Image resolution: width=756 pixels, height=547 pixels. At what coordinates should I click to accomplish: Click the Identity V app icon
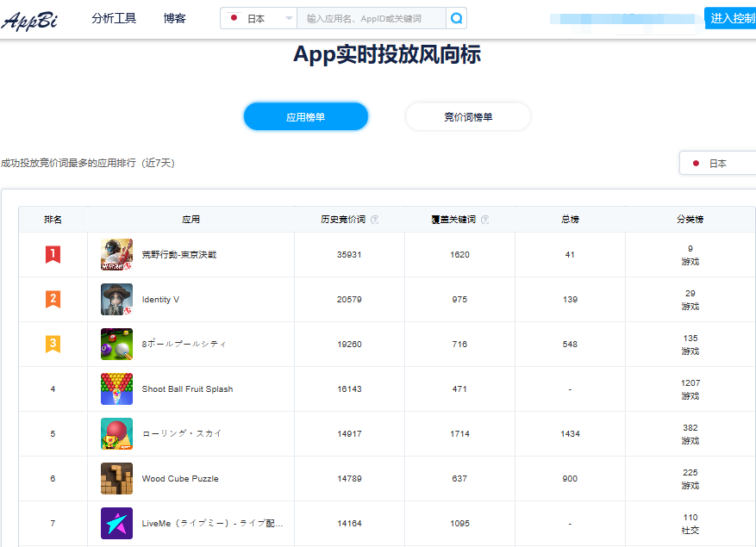[116, 299]
